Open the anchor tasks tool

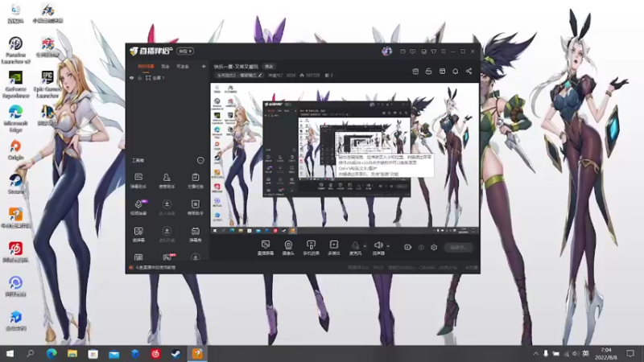[x=195, y=180]
